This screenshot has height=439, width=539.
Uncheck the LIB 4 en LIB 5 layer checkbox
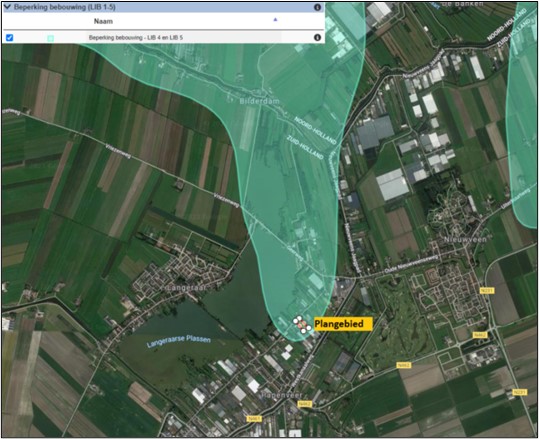(x=10, y=37)
